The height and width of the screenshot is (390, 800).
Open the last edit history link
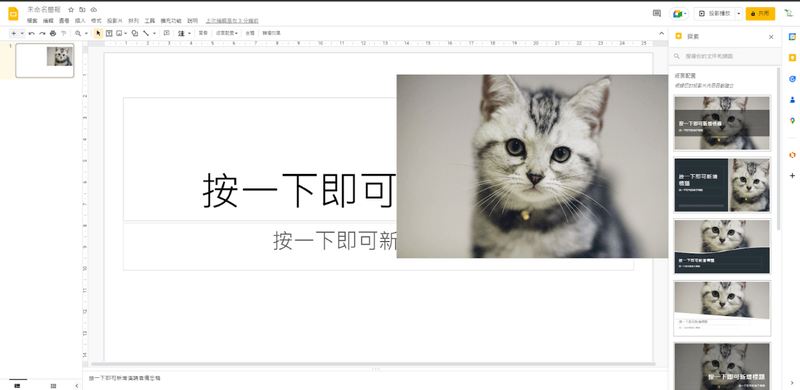(232, 21)
